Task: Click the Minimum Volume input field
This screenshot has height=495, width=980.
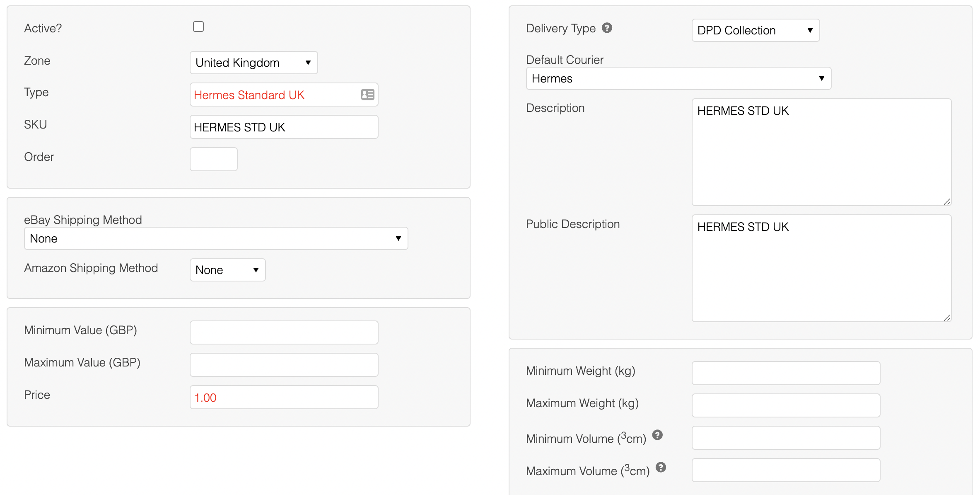Action: (785, 438)
